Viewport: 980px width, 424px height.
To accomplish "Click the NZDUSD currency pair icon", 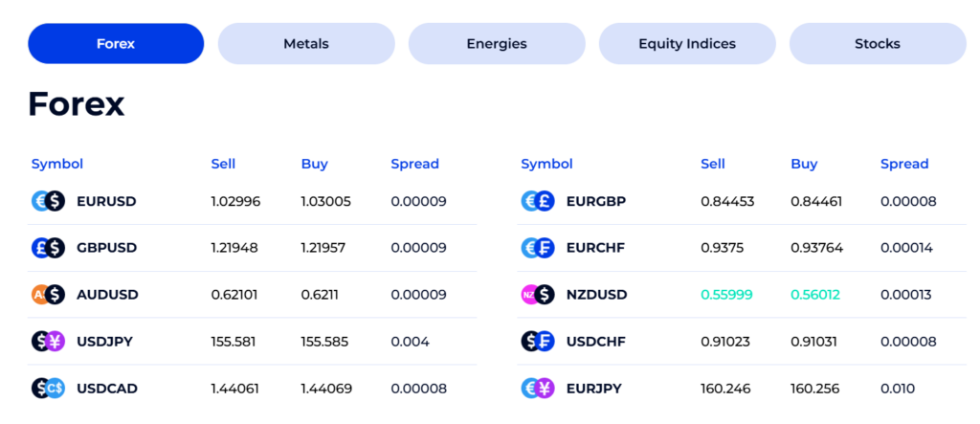I will pos(538,295).
